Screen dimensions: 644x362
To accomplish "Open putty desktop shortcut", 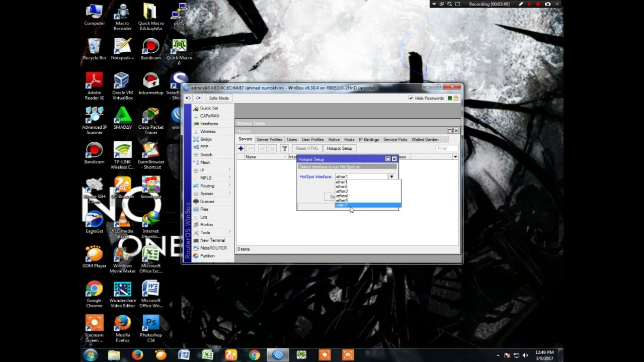I will (x=180, y=14).
